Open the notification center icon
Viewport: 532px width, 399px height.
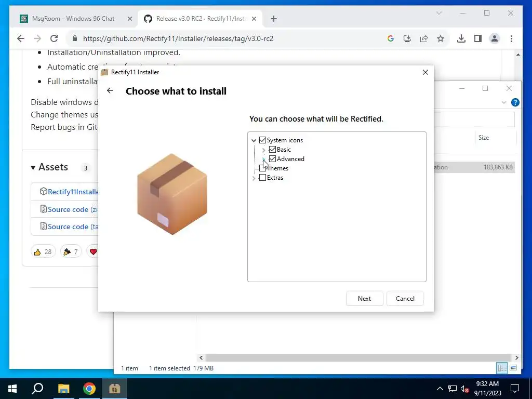click(x=515, y=389)
